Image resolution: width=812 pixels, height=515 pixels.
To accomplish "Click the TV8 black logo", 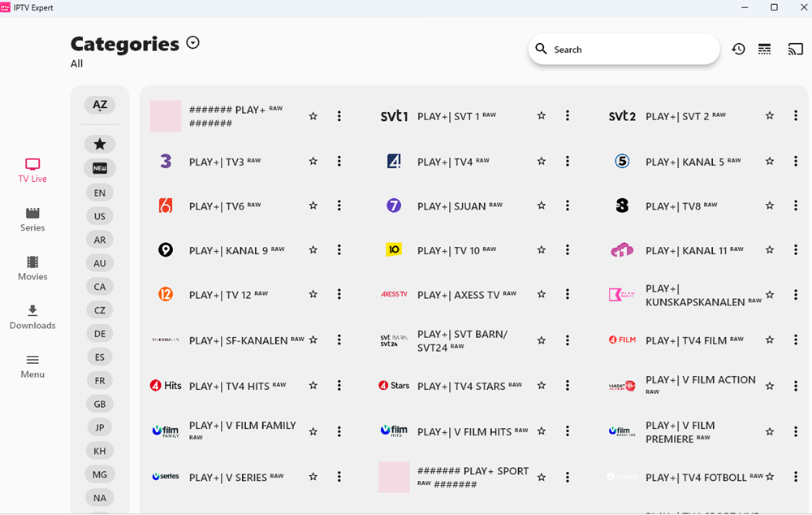I will pyautogui.click(x=622, y=206).
